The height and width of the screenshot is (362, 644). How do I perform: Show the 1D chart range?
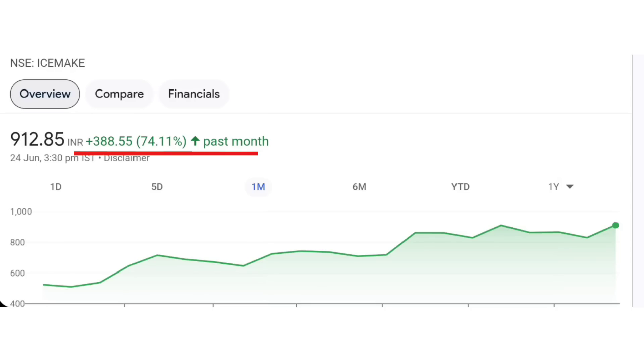click(x=56, y=187)
